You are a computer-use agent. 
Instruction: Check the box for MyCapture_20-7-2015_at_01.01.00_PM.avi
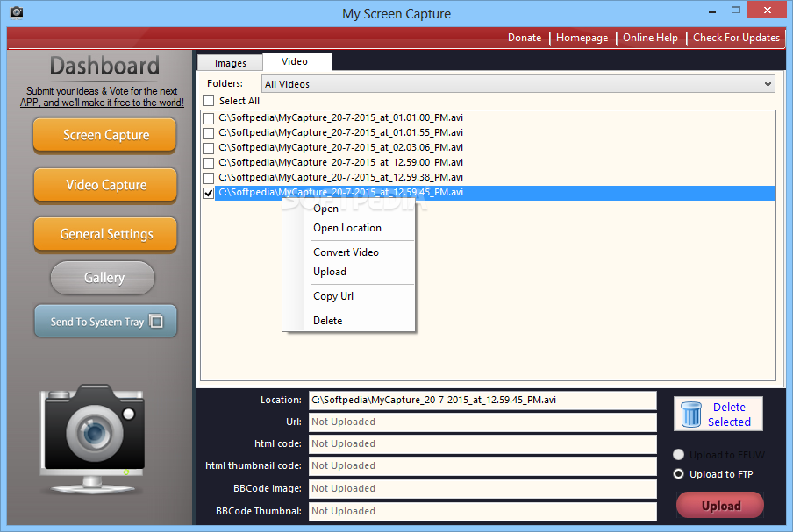point(209,118)
